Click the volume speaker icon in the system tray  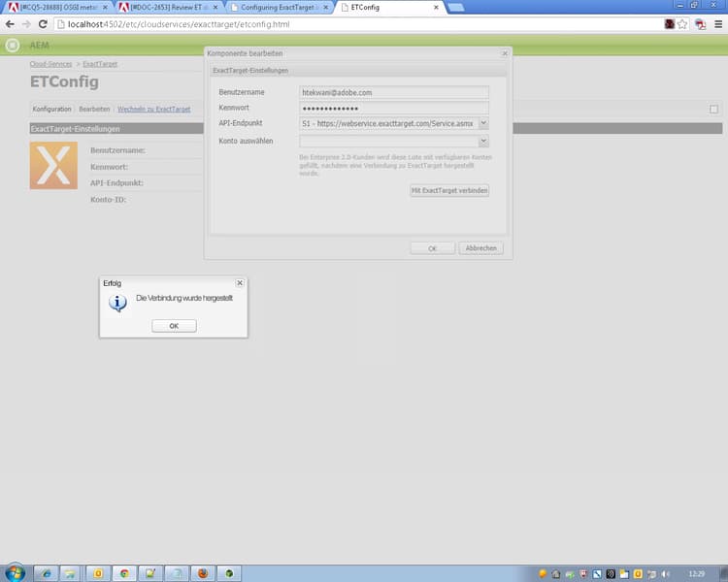pyautogui.click(x=665, y=574)
